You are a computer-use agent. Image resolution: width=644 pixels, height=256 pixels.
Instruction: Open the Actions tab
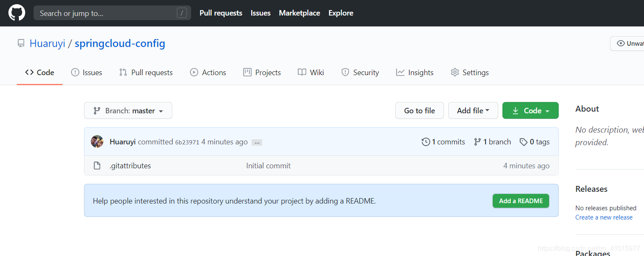point(208,72)
